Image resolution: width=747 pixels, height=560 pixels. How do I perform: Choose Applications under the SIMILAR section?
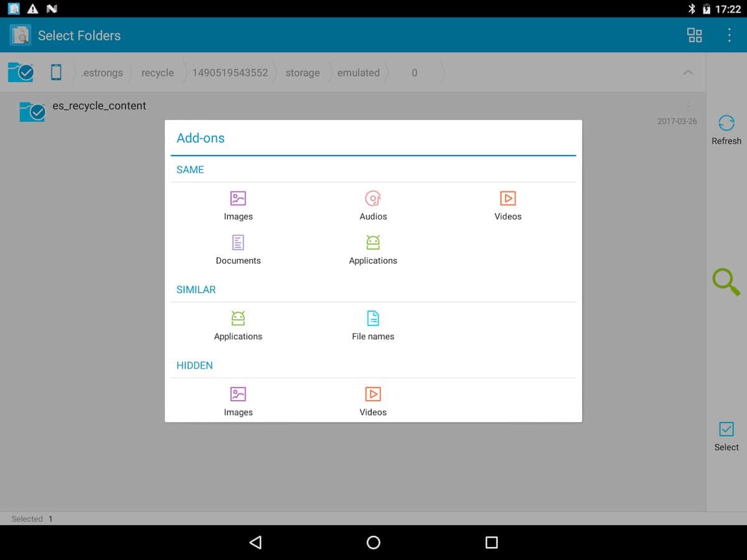click(x=238, y=326)
